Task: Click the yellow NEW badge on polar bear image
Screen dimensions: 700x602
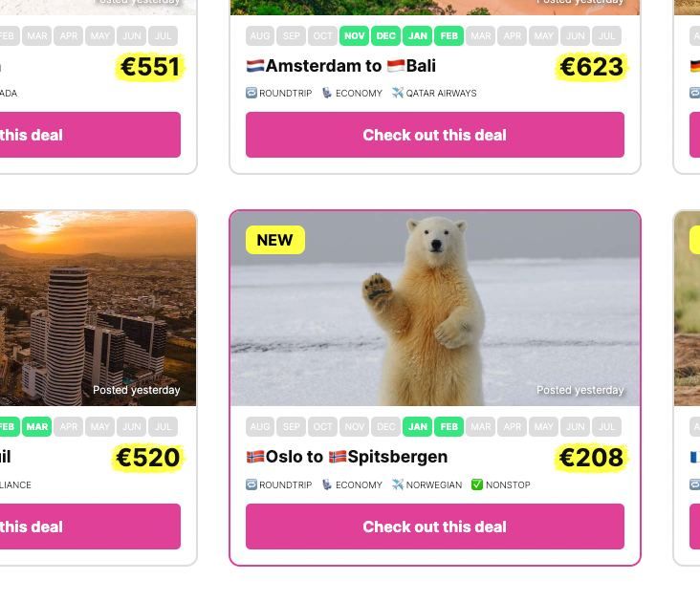Action: (x=275, y=240)
